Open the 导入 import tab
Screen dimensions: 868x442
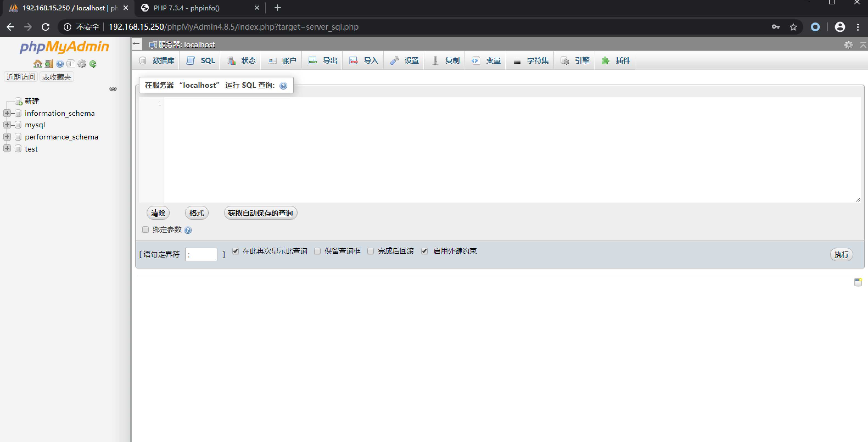pyautogui.click(x=363, y=61)
